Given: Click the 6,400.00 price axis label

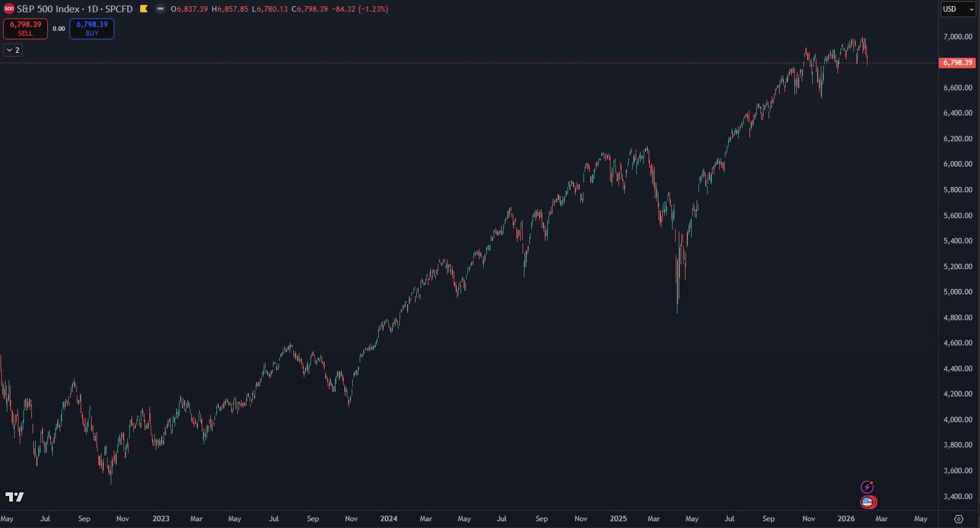Looking at the screenshot, I should 958,113.
